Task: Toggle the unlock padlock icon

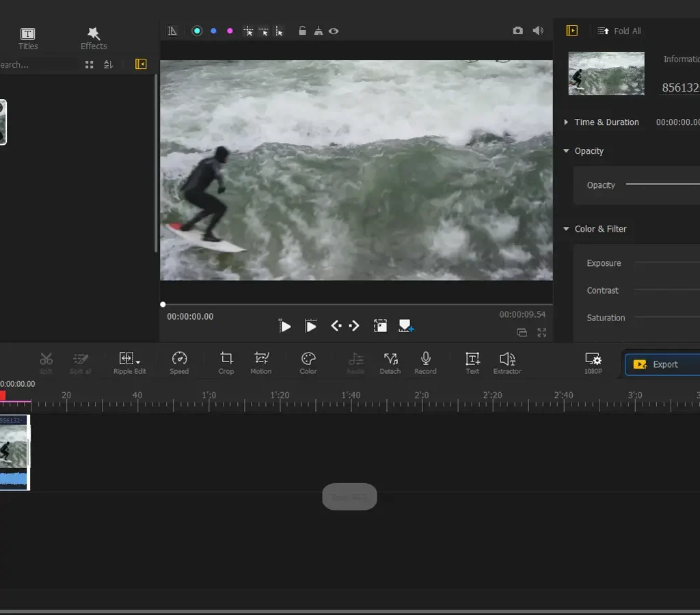Action: 302,31
